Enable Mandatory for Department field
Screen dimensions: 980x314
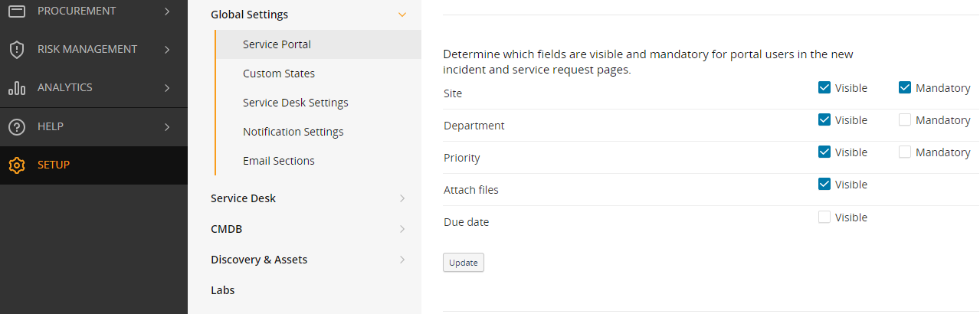tap(905, 120)
